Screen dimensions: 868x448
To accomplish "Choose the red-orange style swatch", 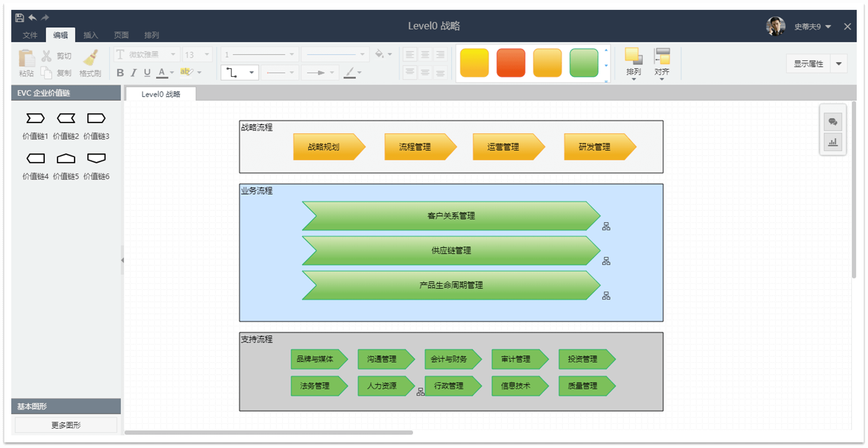I will 511,62.
